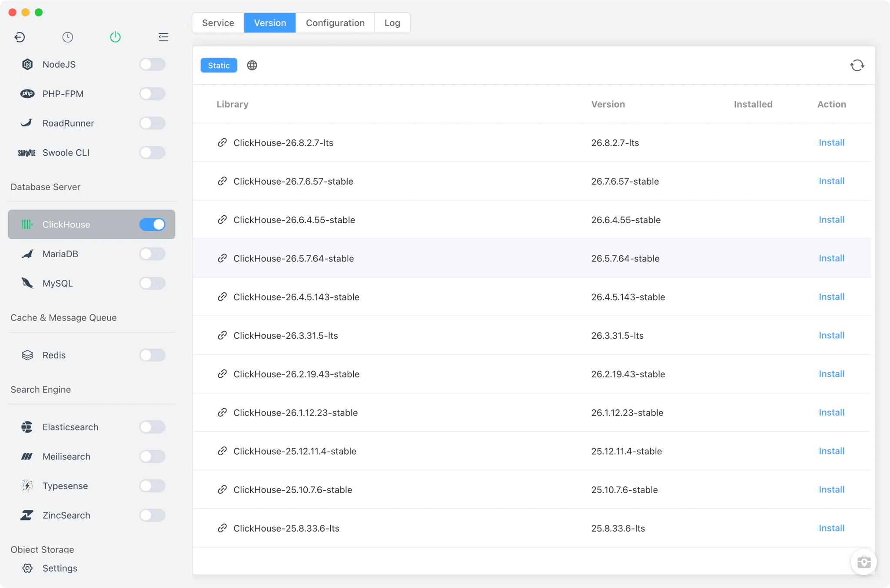
Task: Select the ClickHouse-26.7.6.57-stable library name
Action: 293,181
